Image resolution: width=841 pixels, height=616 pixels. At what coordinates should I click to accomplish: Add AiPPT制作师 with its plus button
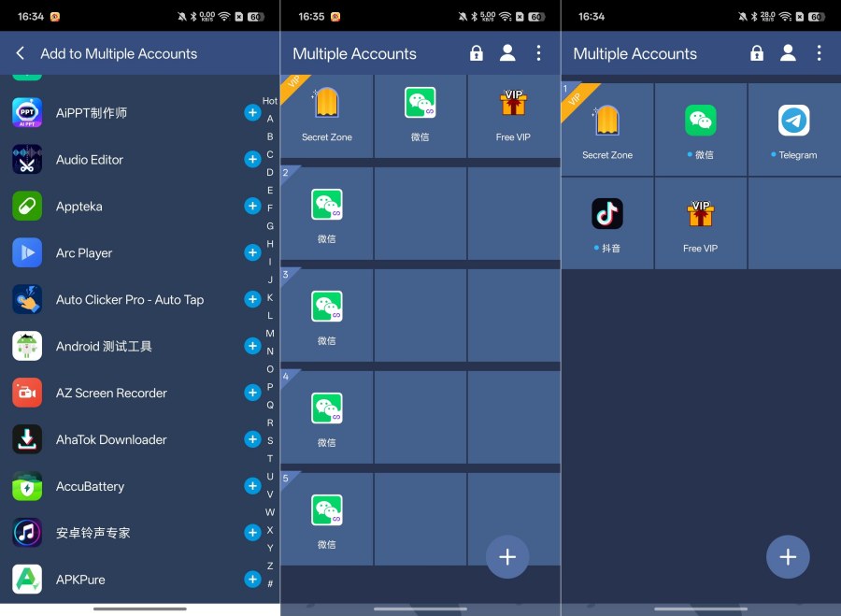pyautogui.click(x=252, y=113)
